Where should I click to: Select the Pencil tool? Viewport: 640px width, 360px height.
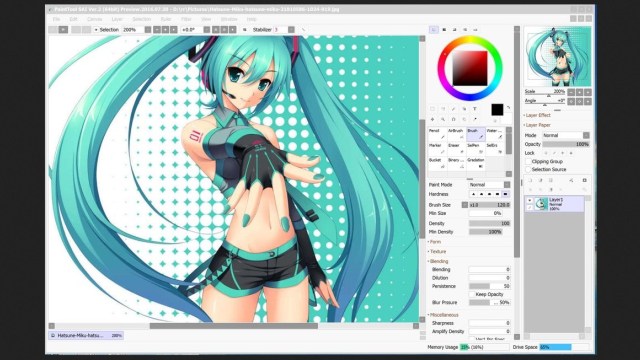coord(437,134)
